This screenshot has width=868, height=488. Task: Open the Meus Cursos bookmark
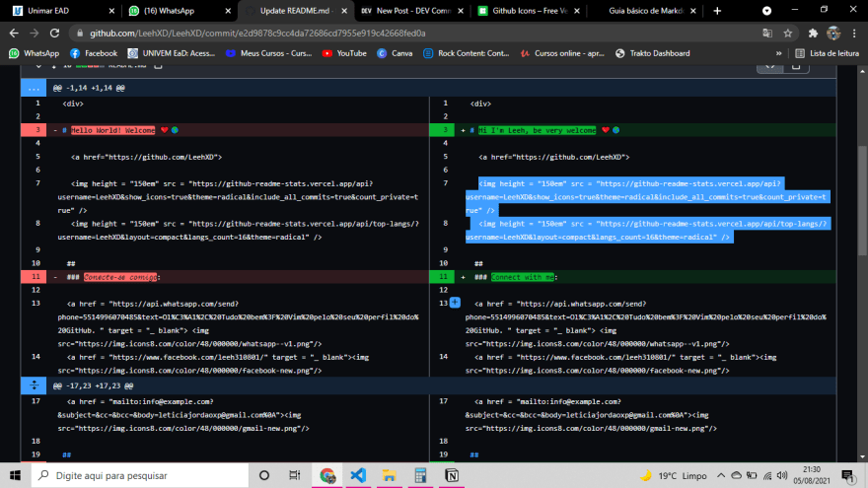[268, 53]
